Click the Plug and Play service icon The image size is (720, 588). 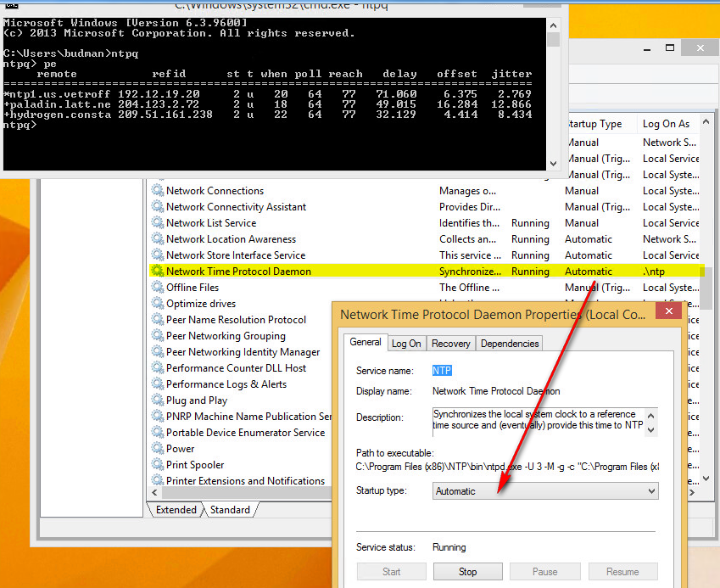pyautogui.click(x=158, y=400)
